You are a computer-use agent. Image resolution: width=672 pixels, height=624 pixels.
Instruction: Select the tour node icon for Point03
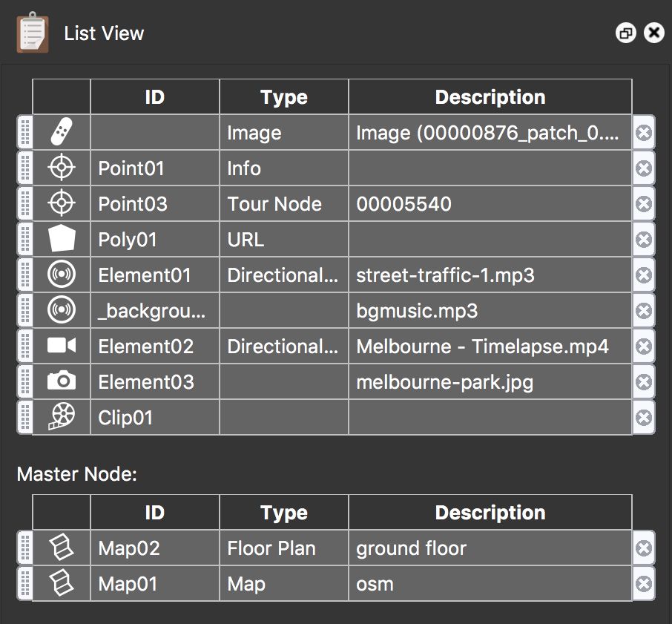(x=62, y=203)
